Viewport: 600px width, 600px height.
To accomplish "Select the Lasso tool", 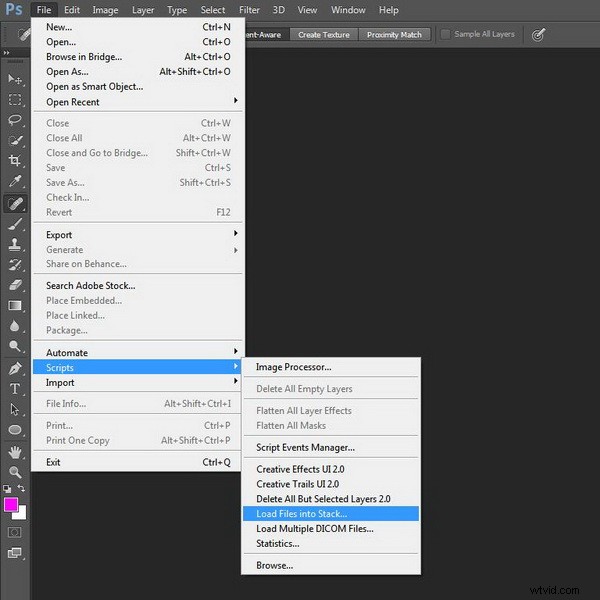I will [x=15, y=120].
